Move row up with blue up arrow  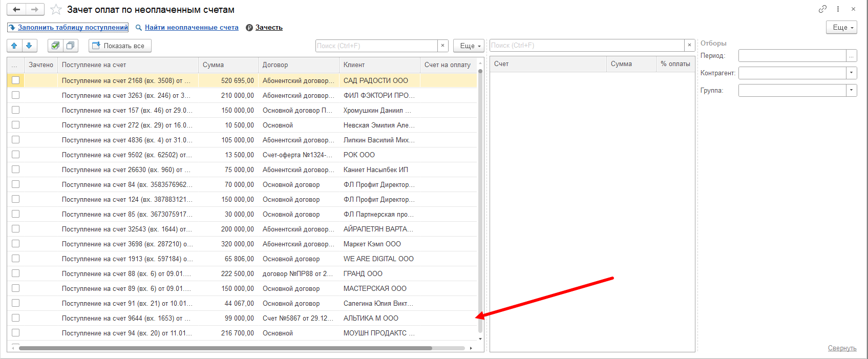(x=14, y=46)
